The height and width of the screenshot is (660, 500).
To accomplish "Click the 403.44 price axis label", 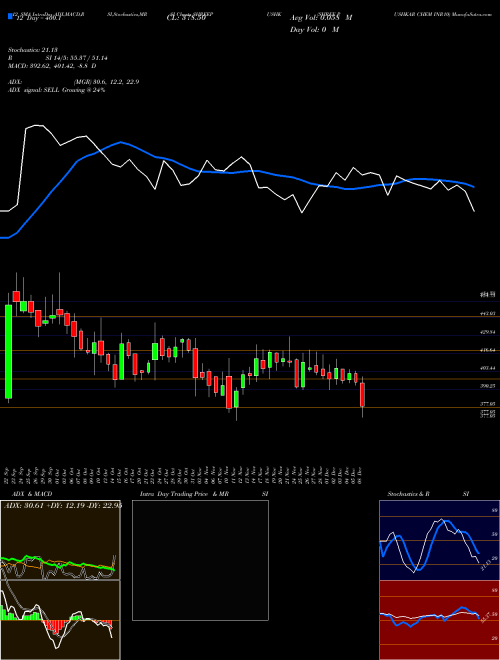I will click(488, 368).
